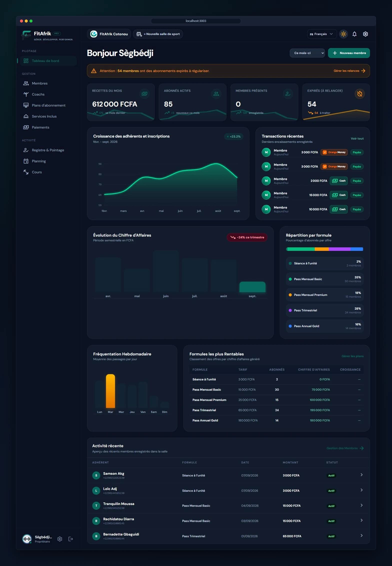Open Gestion des Membres link
The image size is (392, 566).
coord(345,448)
